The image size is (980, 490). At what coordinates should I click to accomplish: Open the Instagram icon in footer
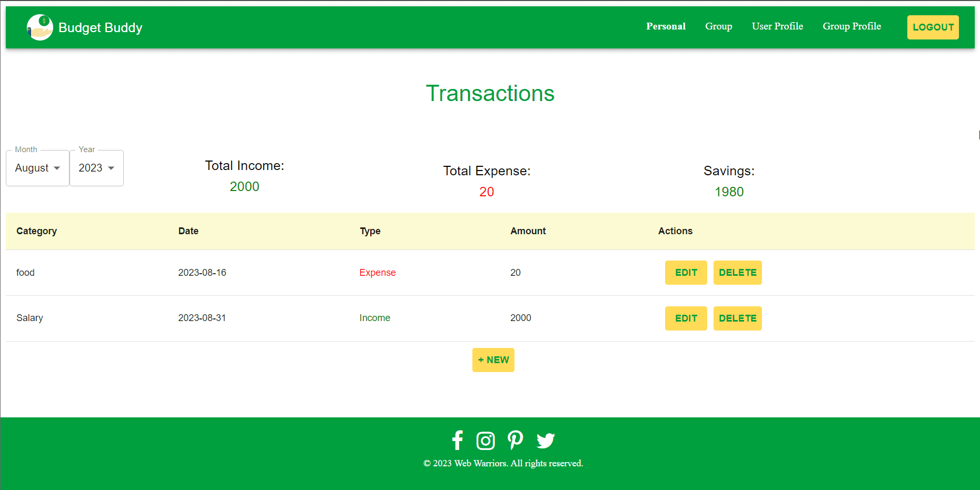tap(485, 441)
